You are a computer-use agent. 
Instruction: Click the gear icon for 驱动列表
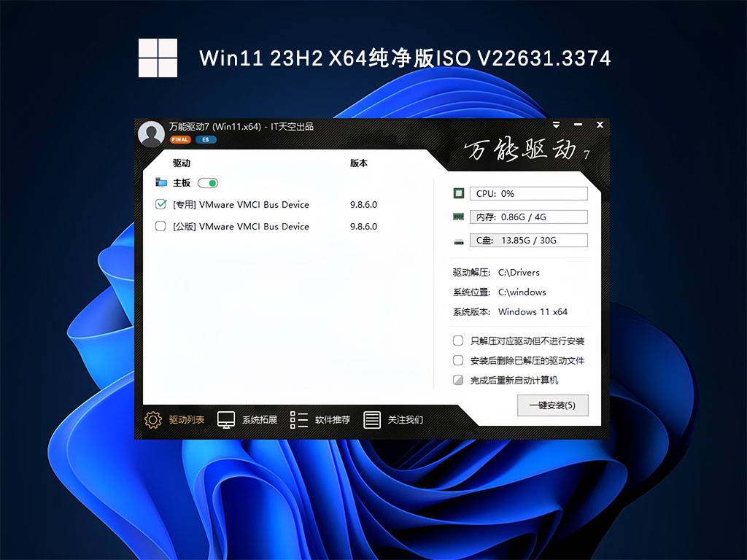point(152,420)
